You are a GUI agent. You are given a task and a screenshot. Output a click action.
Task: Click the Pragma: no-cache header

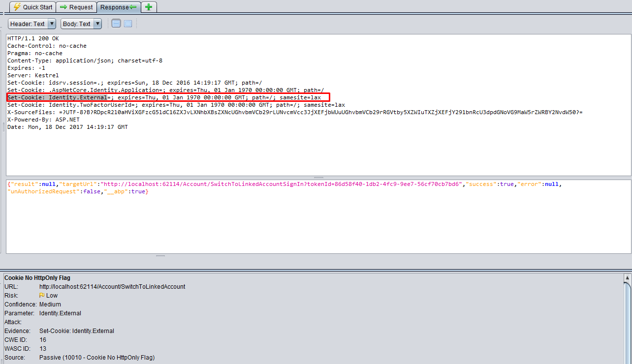35,53
